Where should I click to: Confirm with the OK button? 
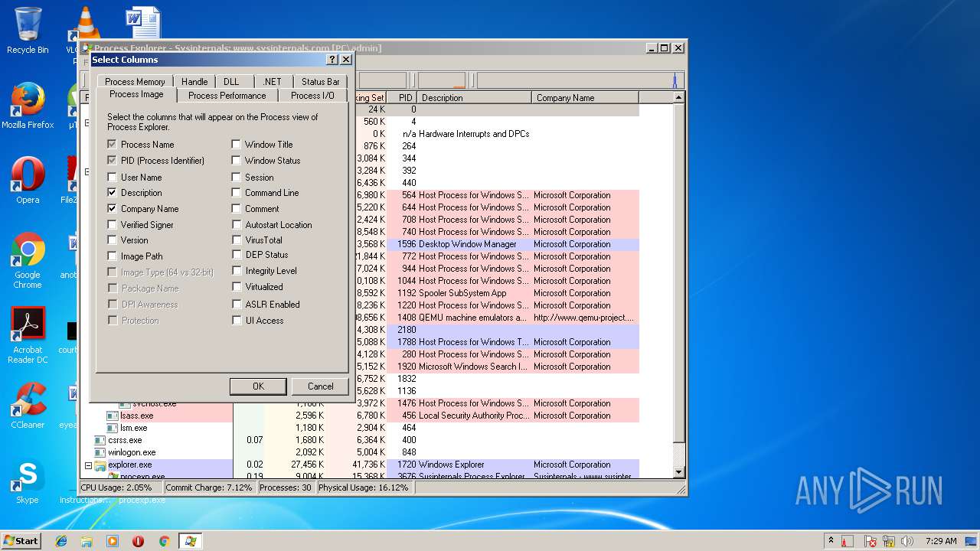point(258,386)
